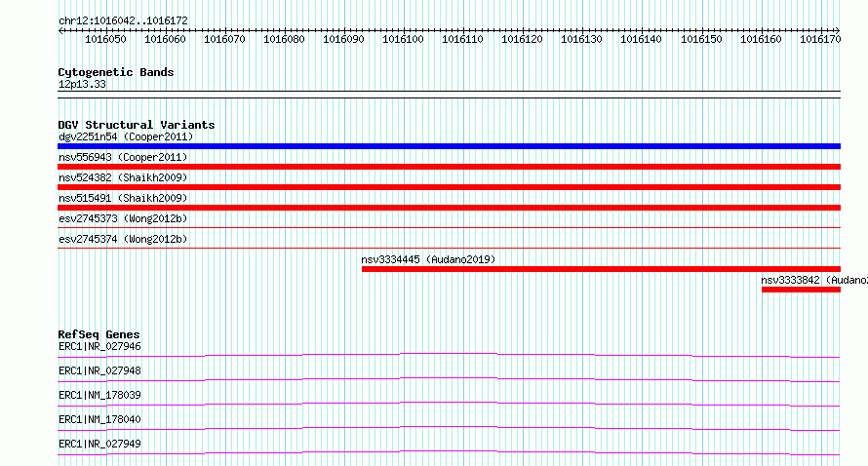Open the ERC1|NM_178039 transcript label
The height and width of the screenshot is (466, 868).
click(x=99, y=395)
